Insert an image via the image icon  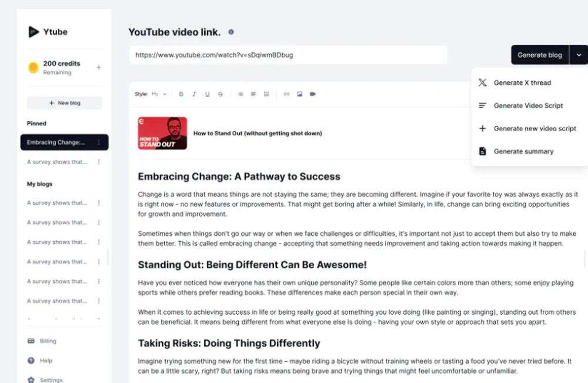(x=300, y=94)
